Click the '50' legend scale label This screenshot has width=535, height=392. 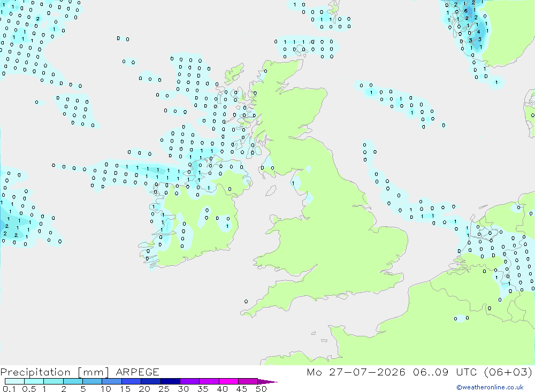tap(262, 389)
